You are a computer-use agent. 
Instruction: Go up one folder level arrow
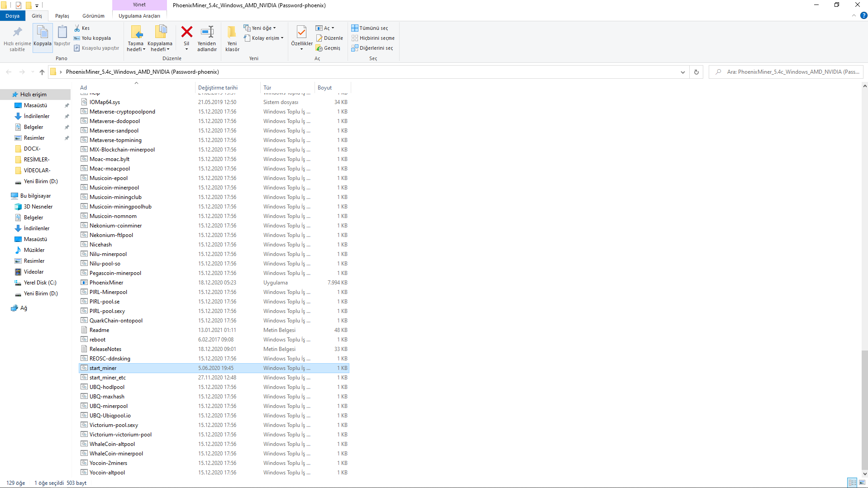(42, 72)
